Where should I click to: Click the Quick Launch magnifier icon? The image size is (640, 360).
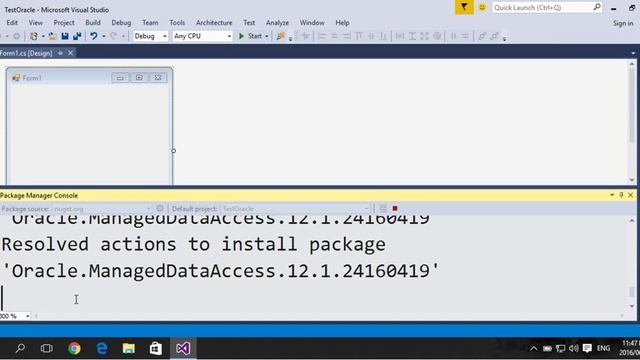(x=597, y=7)
